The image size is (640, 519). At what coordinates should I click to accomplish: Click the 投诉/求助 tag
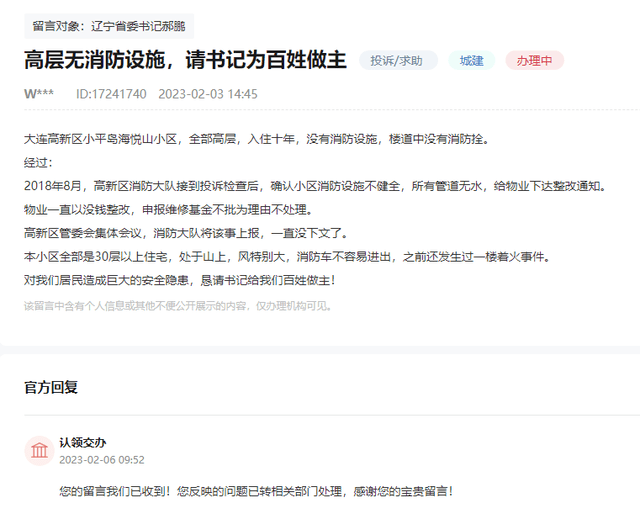(398, 61)
